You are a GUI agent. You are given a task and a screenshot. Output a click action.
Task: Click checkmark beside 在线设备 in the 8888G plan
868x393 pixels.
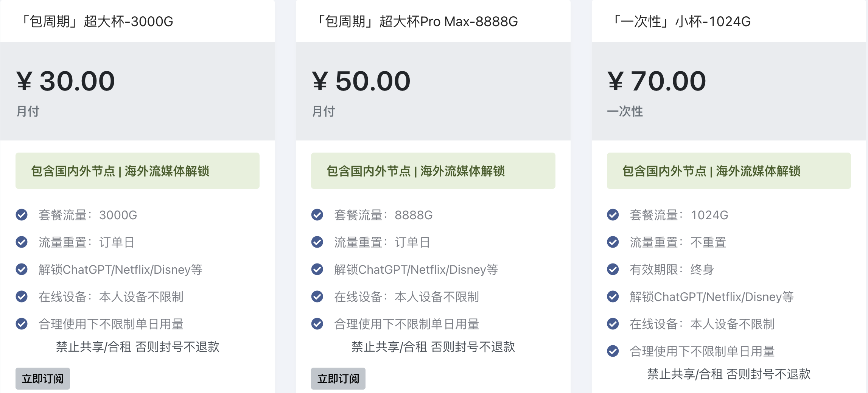pos(317,297)
